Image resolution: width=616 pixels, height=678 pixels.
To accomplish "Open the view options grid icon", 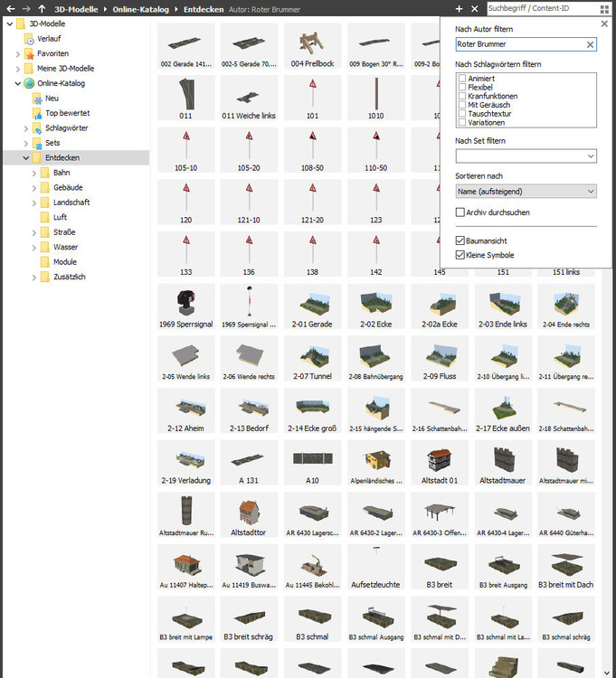I will [x=605, y=8].
